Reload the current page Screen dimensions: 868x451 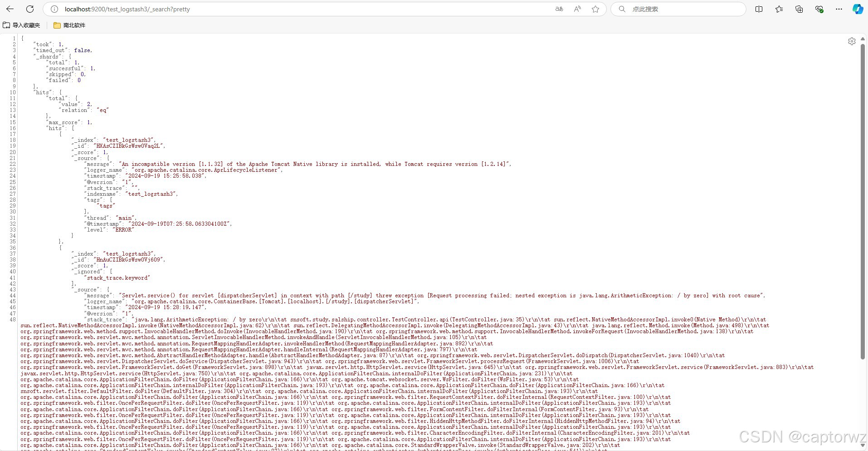pyautogui.click(x=30, y=9)
